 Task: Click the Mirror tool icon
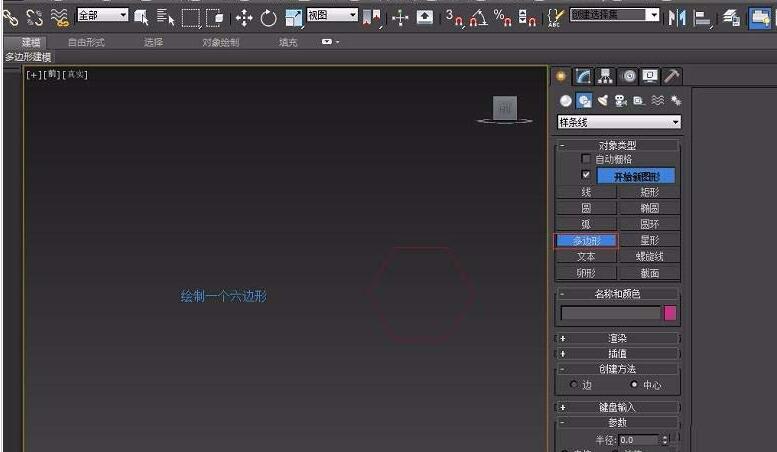tap(678, 18)
